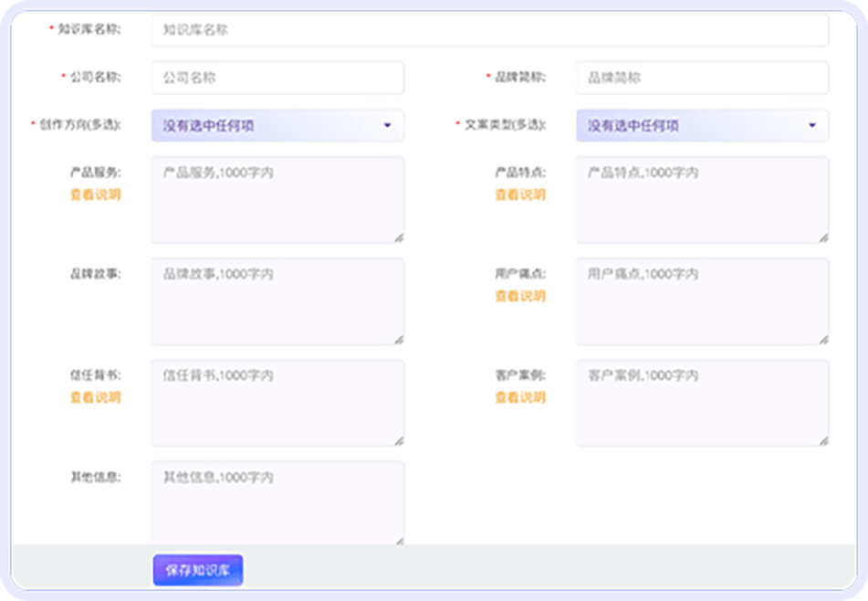Click the 其他信息 text area
This screenshot has height=601, width=868.
pyautogui.click(x=277, y=503)
